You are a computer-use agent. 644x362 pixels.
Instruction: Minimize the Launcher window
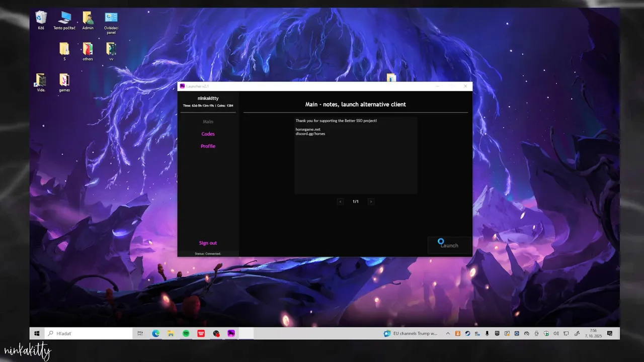pos(437,86)
